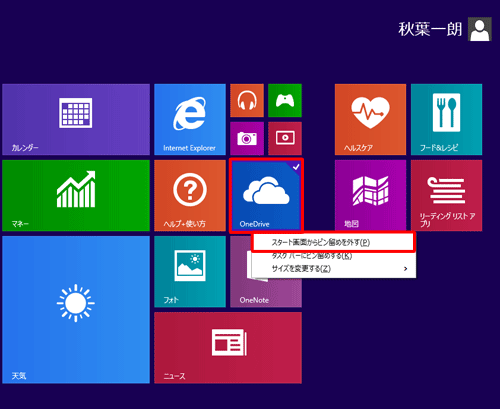Viewport: 500px width, 409px height.
Task: Open the 秋葉一朗 user name menu
Action: pos(430,29)
